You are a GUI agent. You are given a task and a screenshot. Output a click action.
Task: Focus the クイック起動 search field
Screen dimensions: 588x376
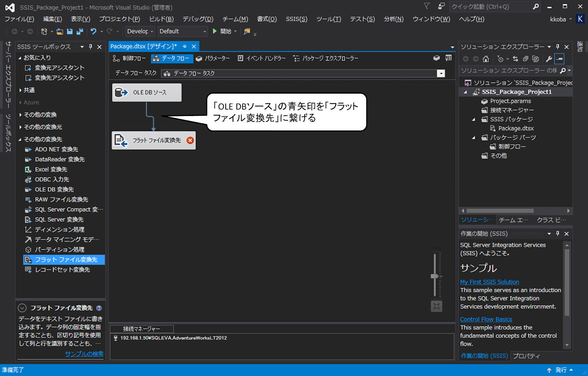(491, 7)
